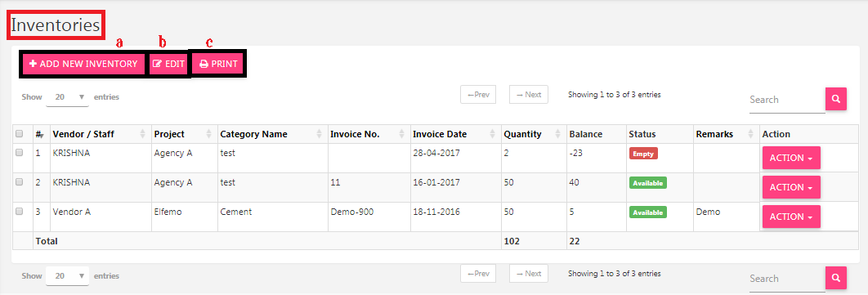868x295 pixels.
Task: Click the Print button with printer icon
Action: (x=218, y=65)
